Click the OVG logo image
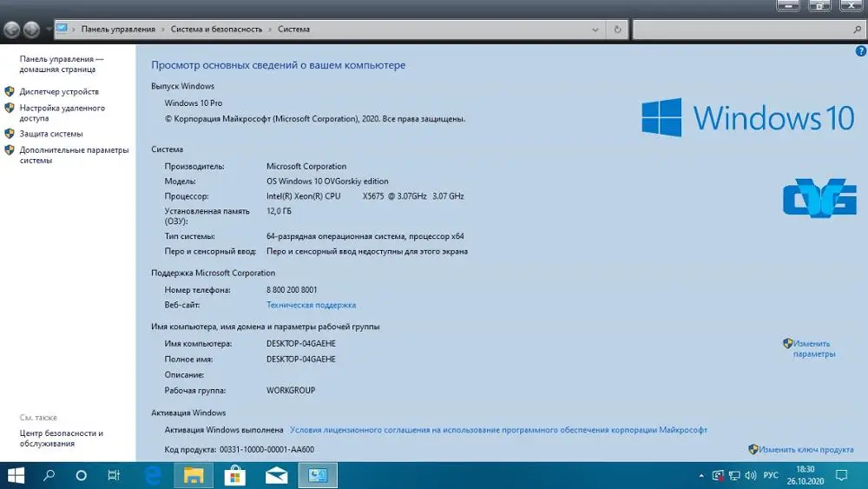 pos(820,197)
